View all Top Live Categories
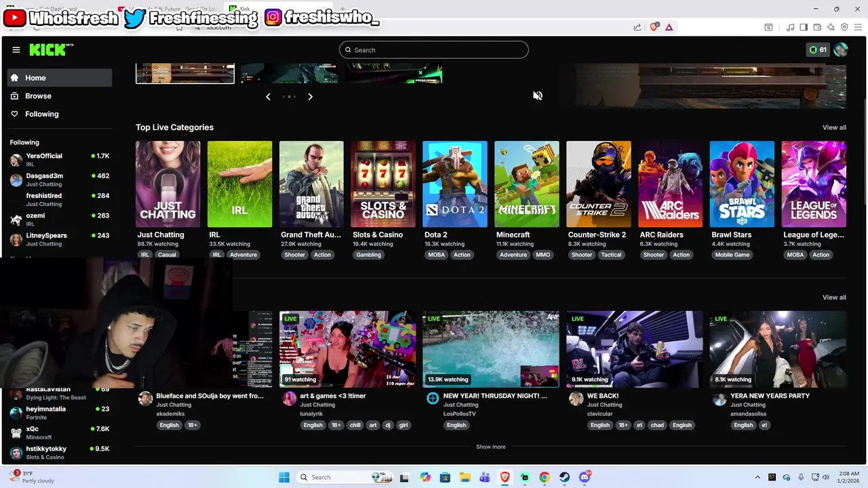The height and width of the screenshot is (488, 868). coord(834,127)
